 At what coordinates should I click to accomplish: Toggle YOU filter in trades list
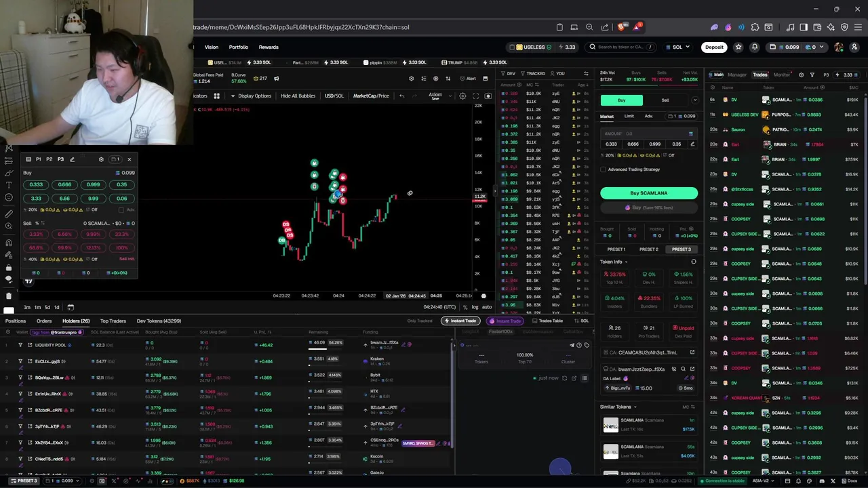click(556, 73)
